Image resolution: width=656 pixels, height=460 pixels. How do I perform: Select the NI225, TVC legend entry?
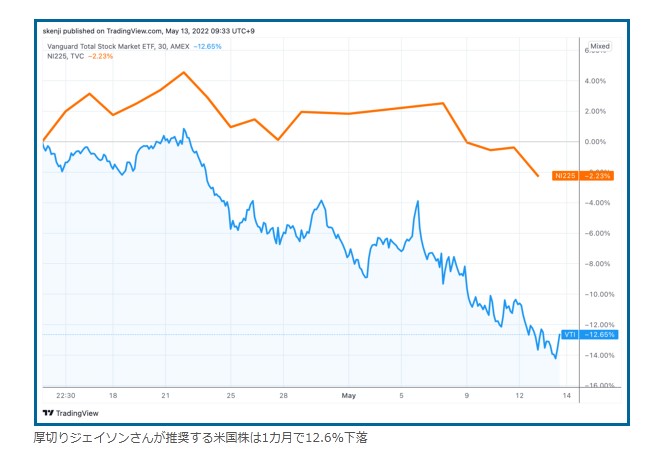66,56
